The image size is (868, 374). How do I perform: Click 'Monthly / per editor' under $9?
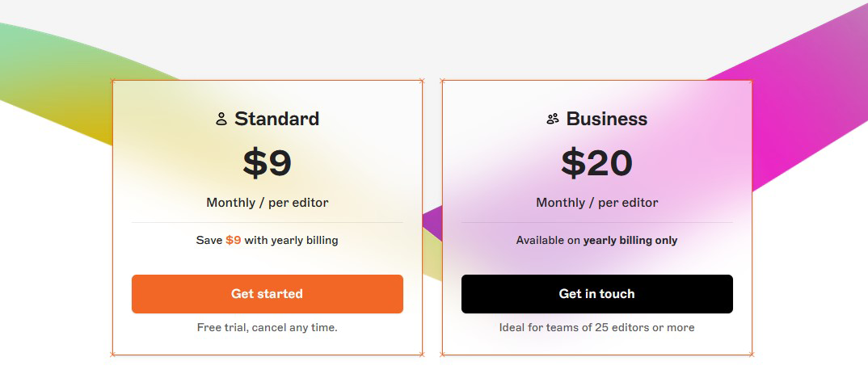[268, 203]
